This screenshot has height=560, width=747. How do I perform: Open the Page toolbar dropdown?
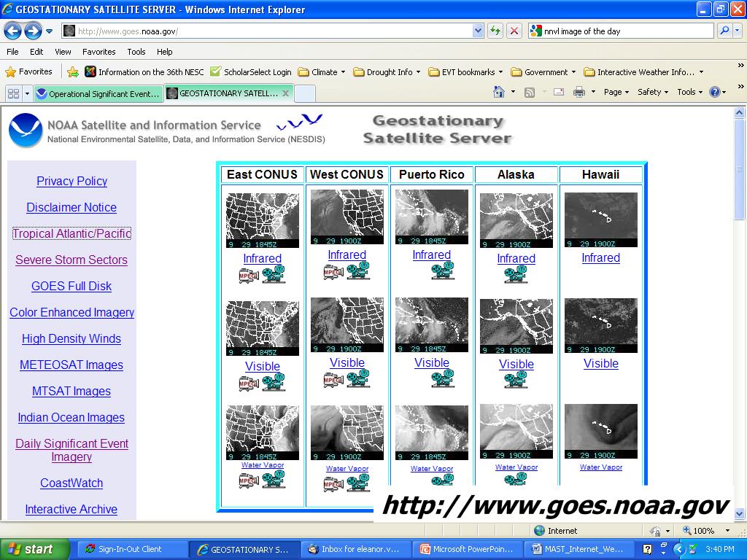tap(616, 92)
